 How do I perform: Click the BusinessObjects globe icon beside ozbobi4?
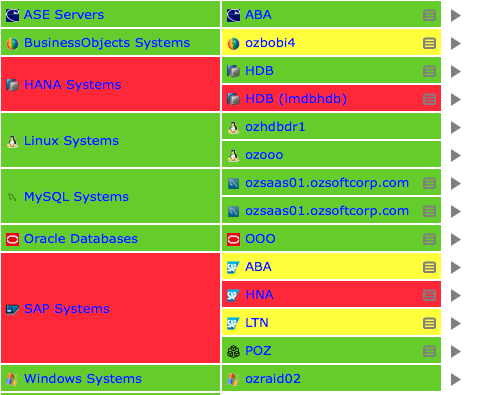(233, 43)
